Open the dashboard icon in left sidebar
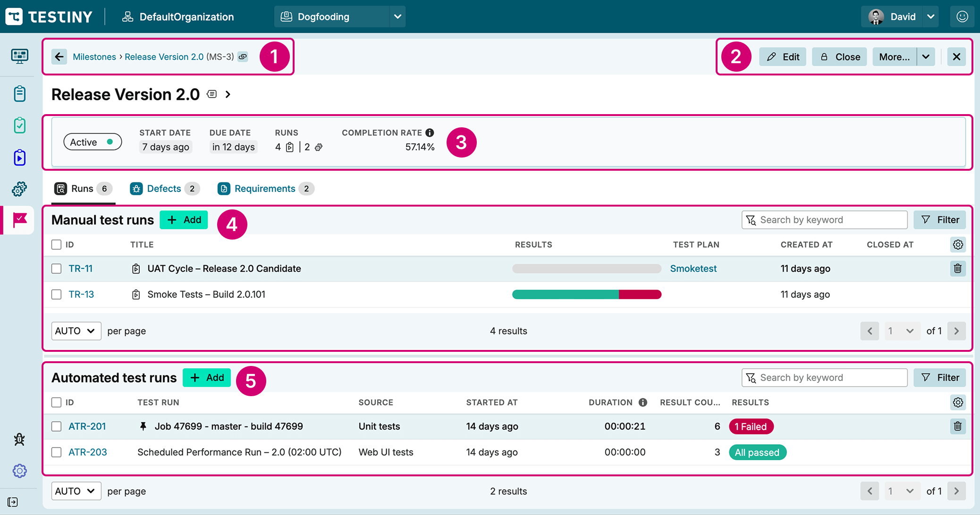The height and width of the screenshot is (515, 980). coord(19,57)
